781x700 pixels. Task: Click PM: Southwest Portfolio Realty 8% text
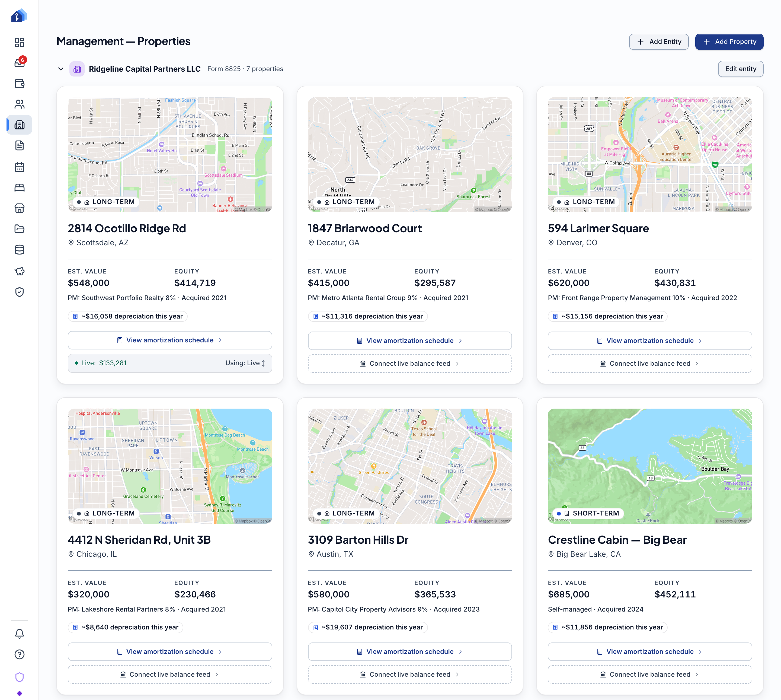pos(122,298)
